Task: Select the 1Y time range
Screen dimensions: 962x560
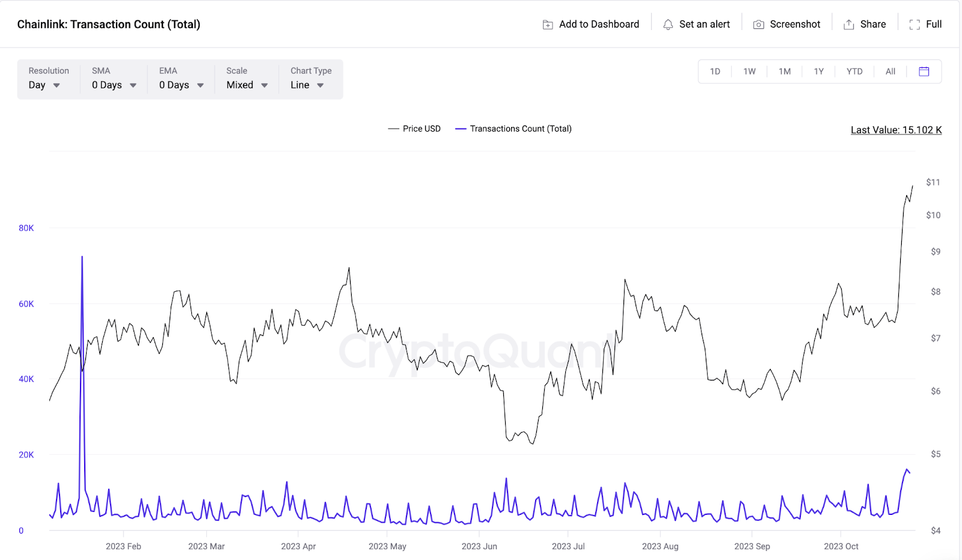Action: point(819,72)
